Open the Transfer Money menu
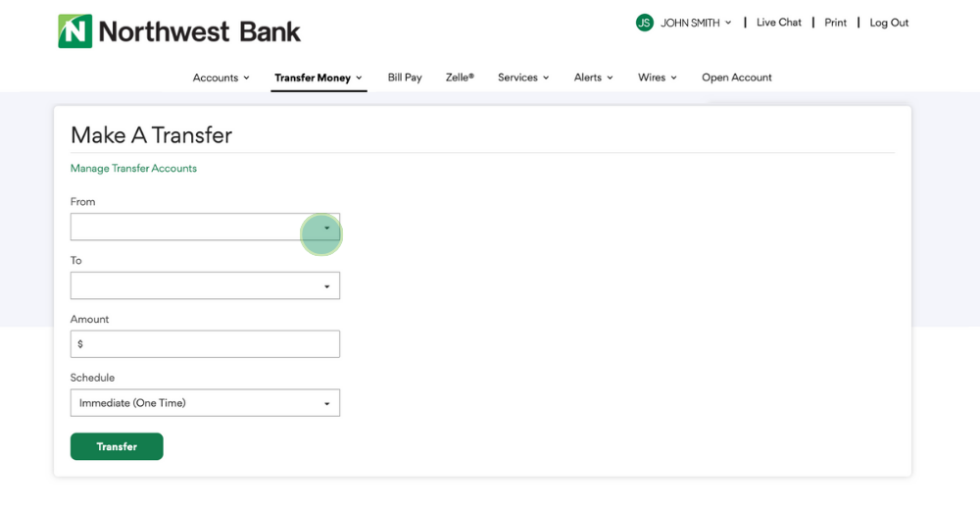This screenshot has width=980, height=513. 318,77
